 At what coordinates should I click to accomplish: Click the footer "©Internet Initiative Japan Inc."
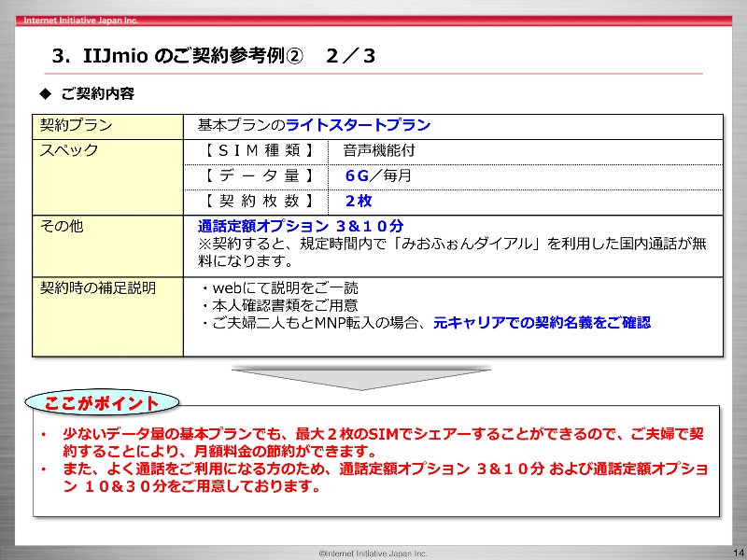[x=373, y=553]
